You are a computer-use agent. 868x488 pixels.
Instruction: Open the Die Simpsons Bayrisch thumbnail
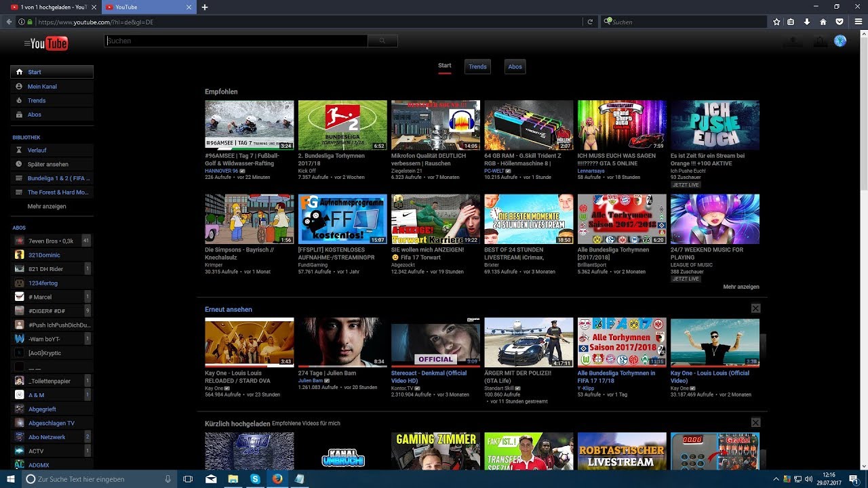[x=250, y=219]
